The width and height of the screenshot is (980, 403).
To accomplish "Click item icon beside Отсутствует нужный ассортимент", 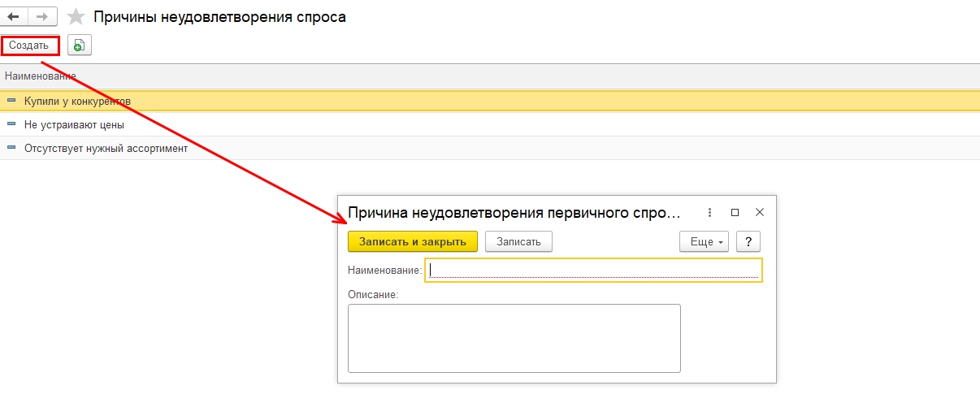I will pyautogui.click(x=11, y=148).
